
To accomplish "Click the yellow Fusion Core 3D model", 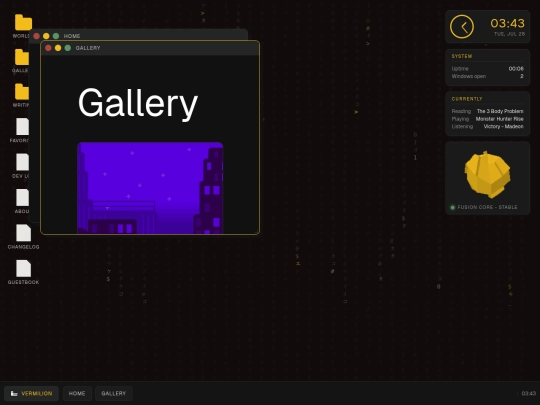I will coord(487,175).
